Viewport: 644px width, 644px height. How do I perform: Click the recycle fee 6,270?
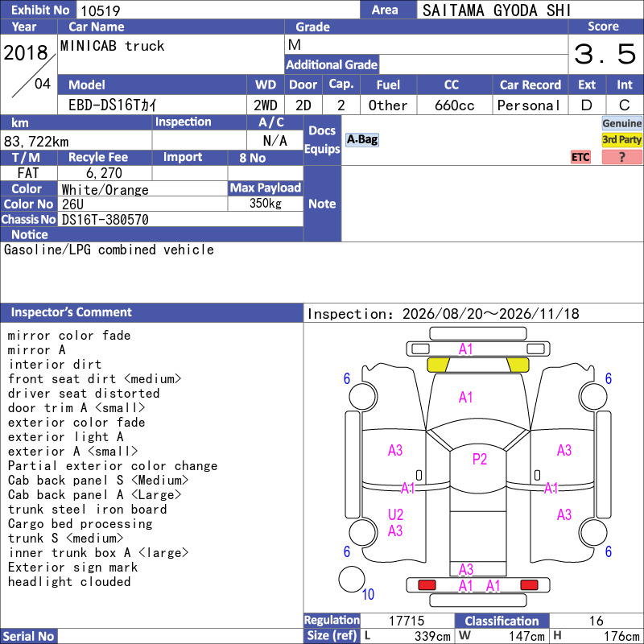pos(104,173)
